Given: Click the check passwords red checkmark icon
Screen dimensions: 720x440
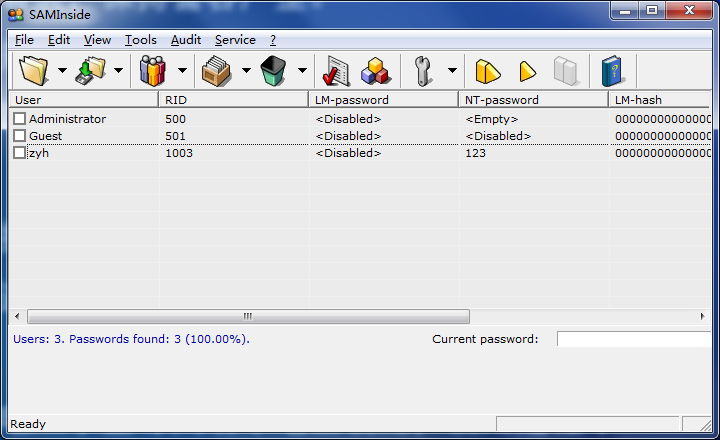Looking at the screenshot, I should (x=336, y=71).
